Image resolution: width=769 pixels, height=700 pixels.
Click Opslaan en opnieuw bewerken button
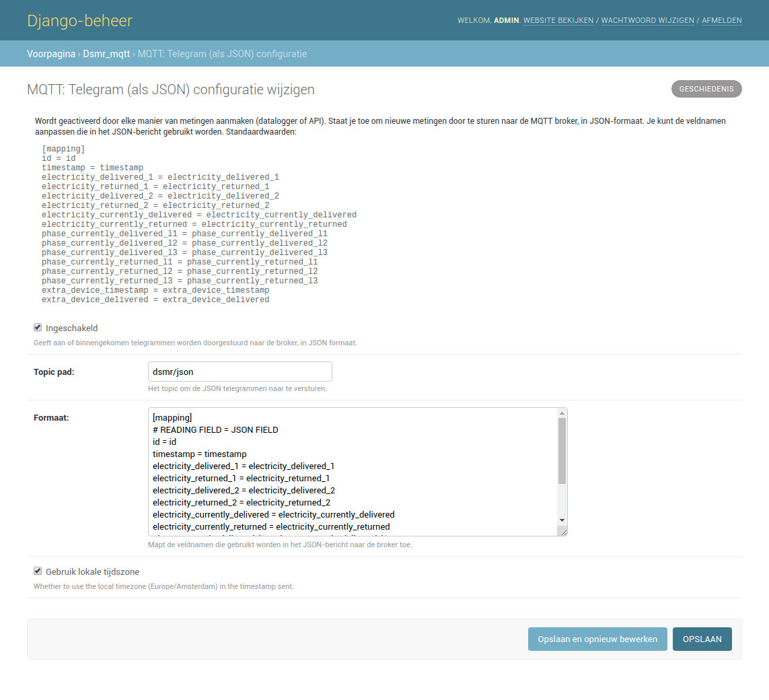597,639
